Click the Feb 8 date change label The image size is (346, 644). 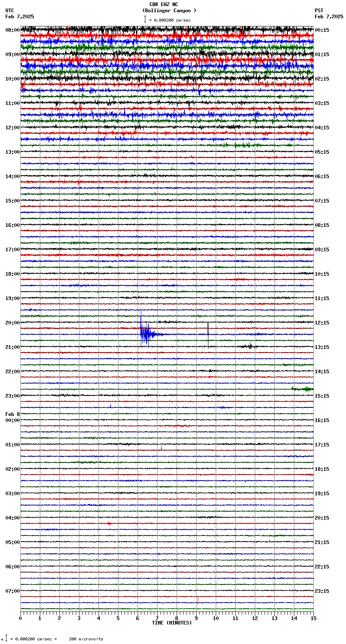pos(12,414)
